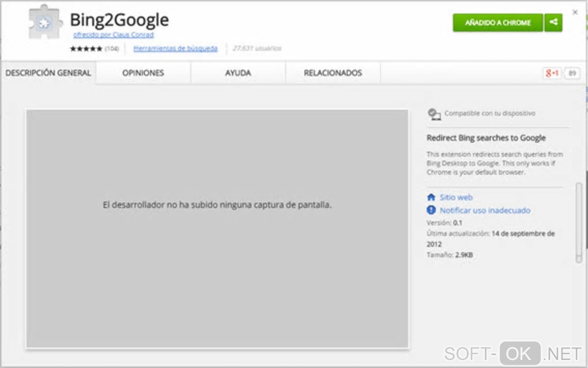
Task: Click Notificar uso inadecuado link
Action: (485, 210)
